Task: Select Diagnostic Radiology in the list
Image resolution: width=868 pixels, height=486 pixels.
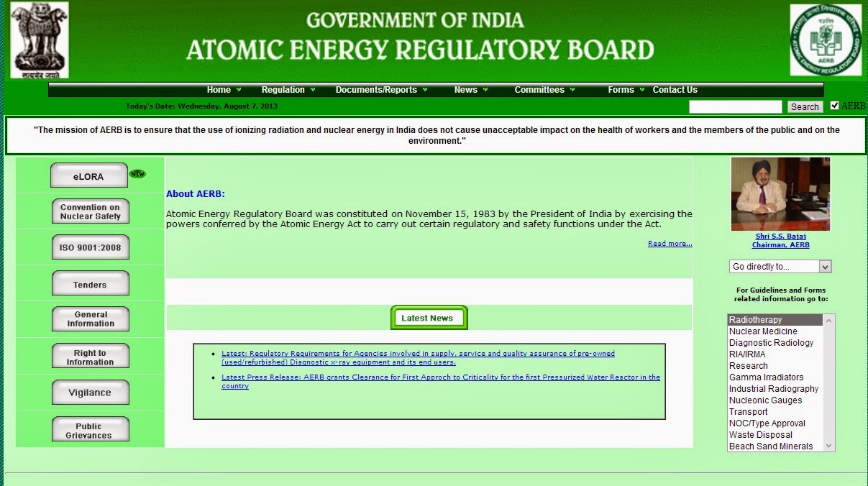Action: tap(775, 343)
